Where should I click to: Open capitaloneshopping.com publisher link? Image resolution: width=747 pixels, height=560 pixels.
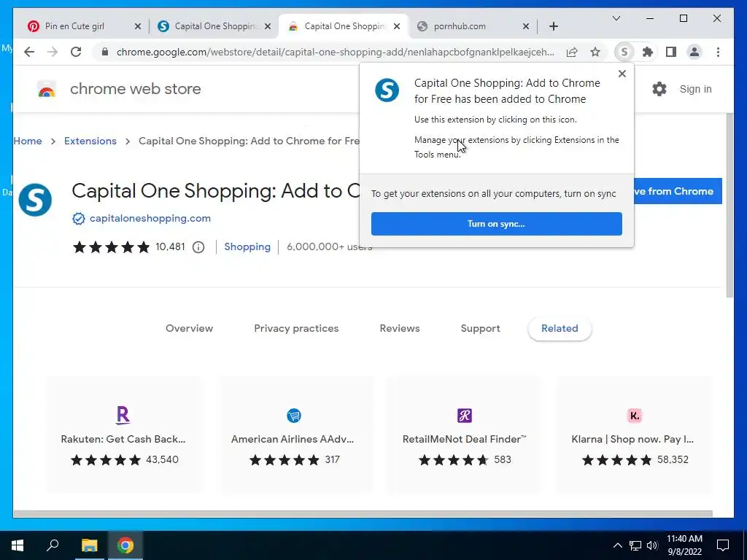pyautogui.click(x=150, y=218)
